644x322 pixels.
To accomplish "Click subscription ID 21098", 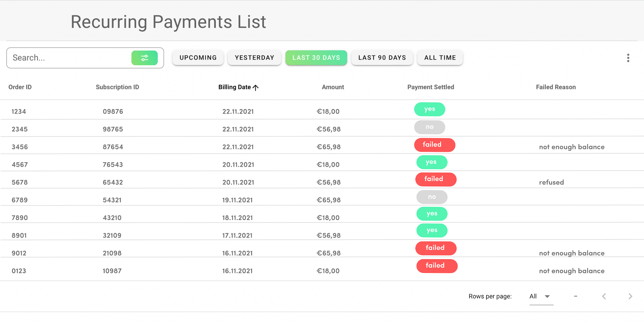I will [x=112, y=253].
